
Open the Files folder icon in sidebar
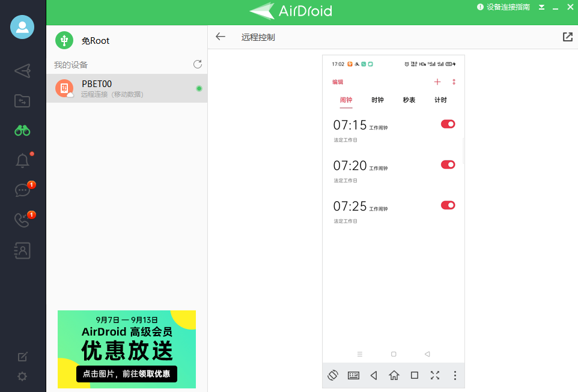pos(22,101)
